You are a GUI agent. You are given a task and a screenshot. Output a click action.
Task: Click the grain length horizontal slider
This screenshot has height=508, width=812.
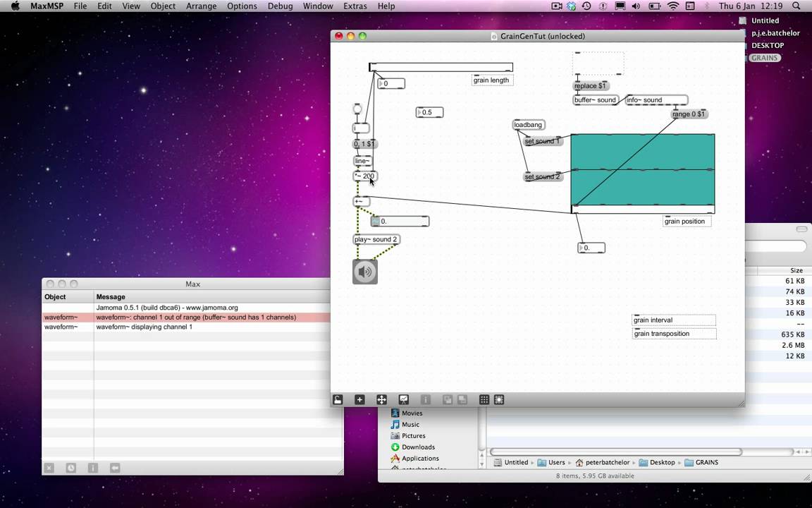click(x=441, y=68)
